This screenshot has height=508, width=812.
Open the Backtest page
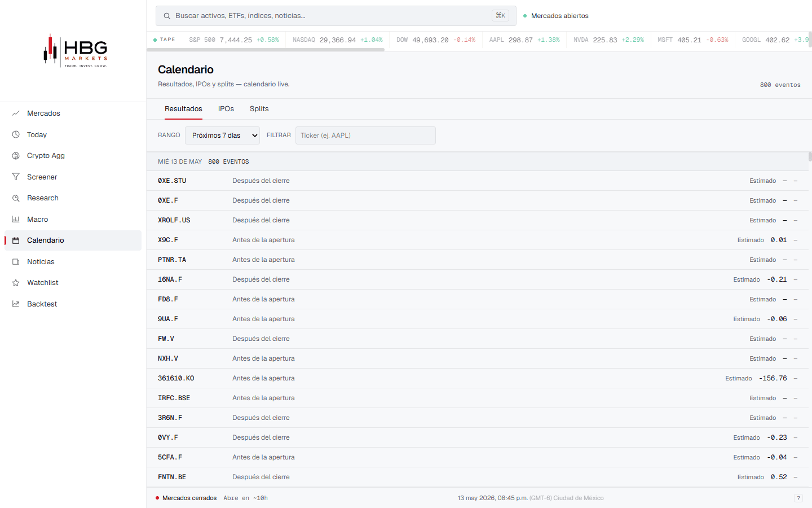pyautogui.click(x=73, y=304)
